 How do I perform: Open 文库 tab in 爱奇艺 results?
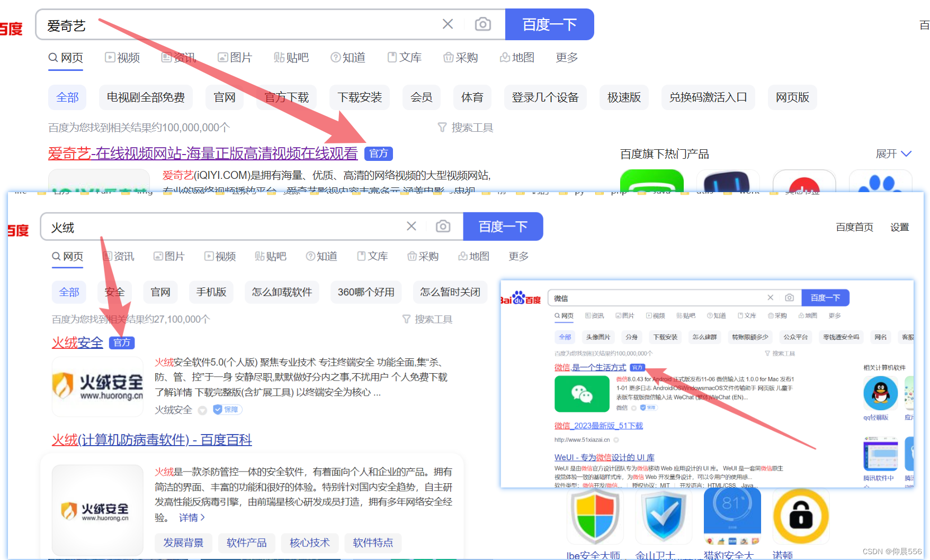pos(404,57)
